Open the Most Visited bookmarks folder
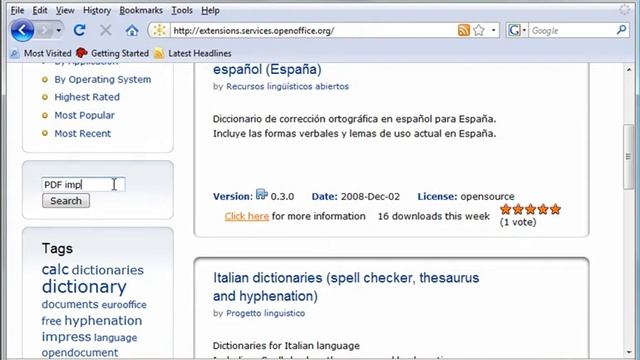 [x=41, y=53]
